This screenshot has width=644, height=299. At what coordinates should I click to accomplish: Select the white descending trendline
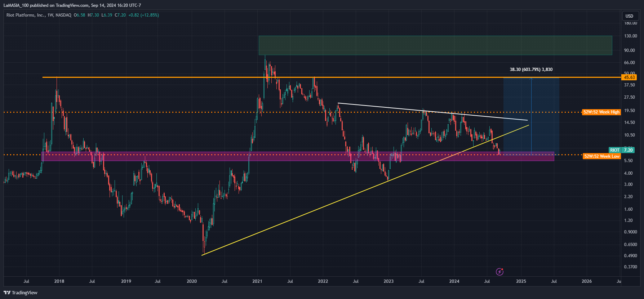click(432, 112)
